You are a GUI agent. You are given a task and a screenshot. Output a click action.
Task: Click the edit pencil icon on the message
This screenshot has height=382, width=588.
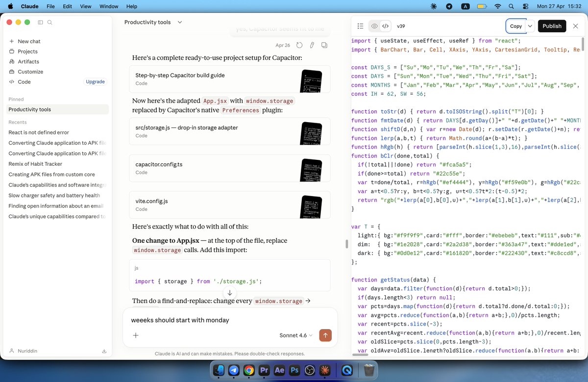click(x=312, y=45)
